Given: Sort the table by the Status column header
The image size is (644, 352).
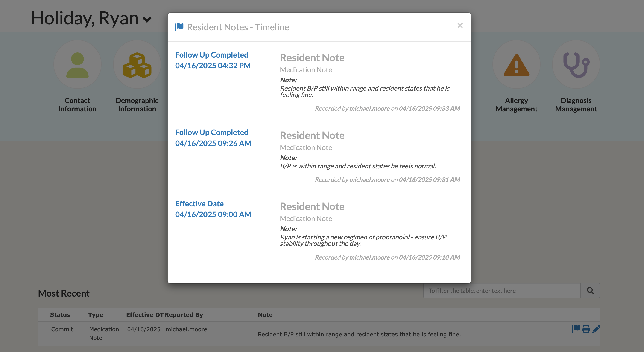Looking at the screenshot, I should point(60,314).
